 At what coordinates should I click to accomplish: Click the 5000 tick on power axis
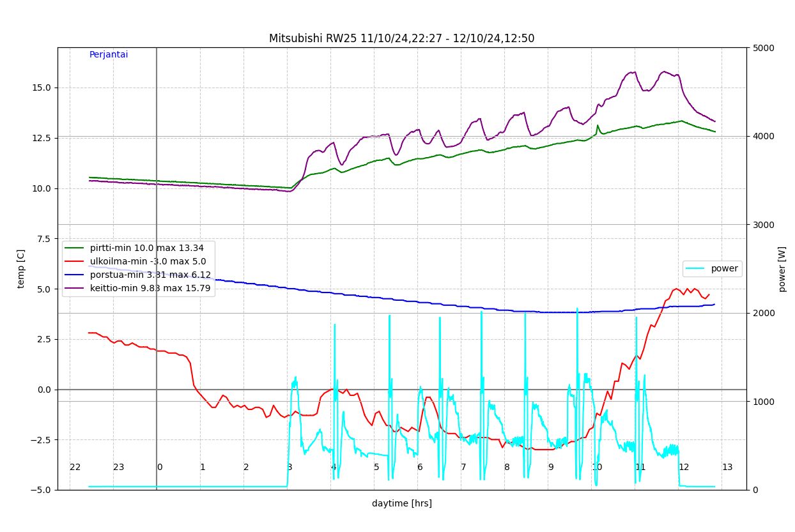[x=763, y=48]
